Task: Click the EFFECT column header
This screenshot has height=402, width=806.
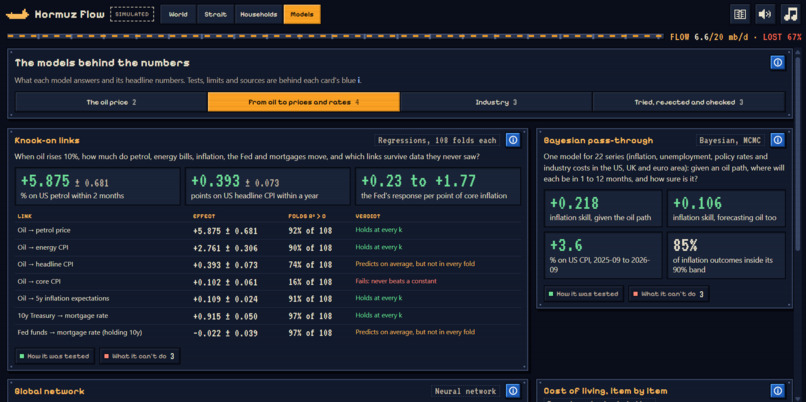Action: pos(204,216)
